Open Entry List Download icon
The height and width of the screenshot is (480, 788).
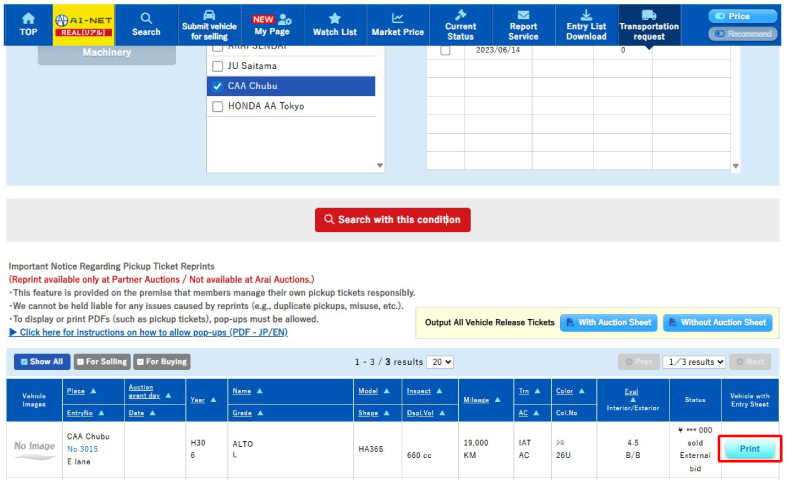pyautogui.click(x=586, y=15)
